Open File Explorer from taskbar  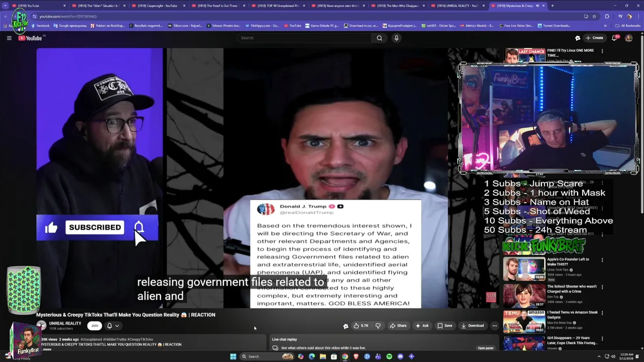tap(323, 356)
